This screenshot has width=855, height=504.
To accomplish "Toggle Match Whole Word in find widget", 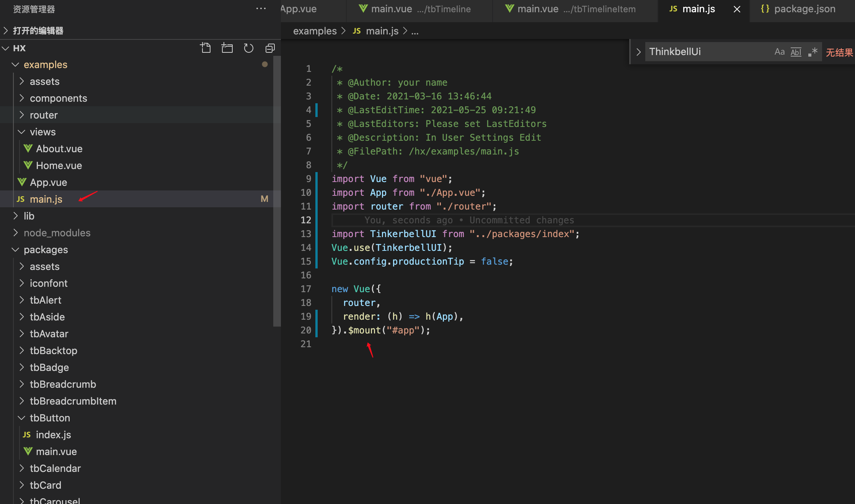I will (x=796, y=52).
